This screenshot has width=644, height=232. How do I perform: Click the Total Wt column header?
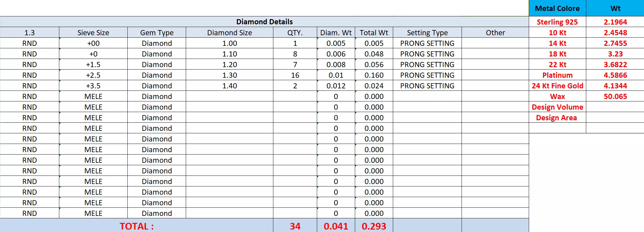coord(374,32)
